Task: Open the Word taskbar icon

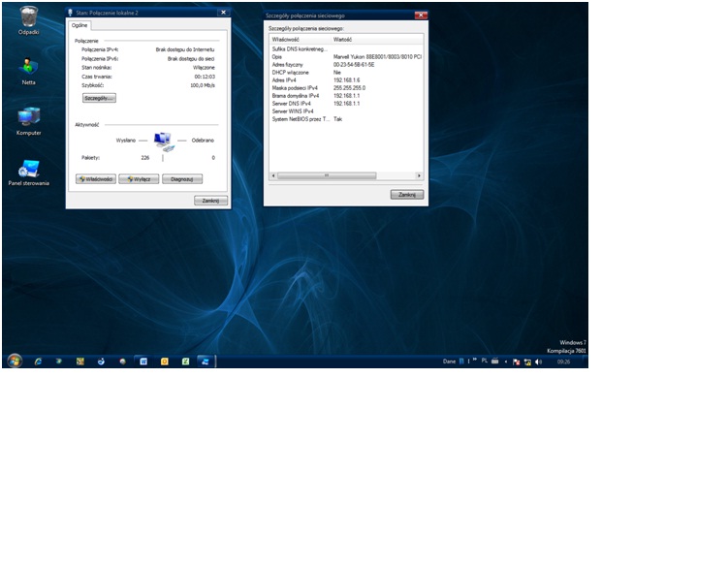Action: (143, 361)
